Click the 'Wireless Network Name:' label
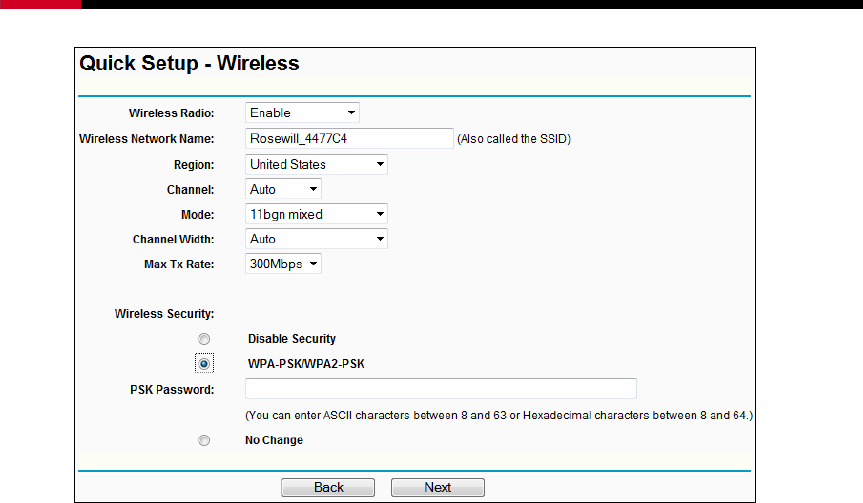This screenshot has height=503, width=863. click(146, 139)
